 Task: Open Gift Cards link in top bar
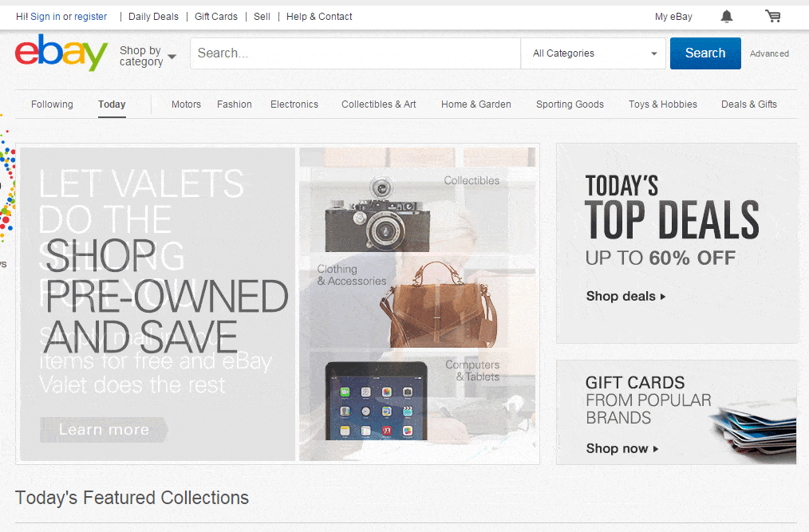click(216, 17)
